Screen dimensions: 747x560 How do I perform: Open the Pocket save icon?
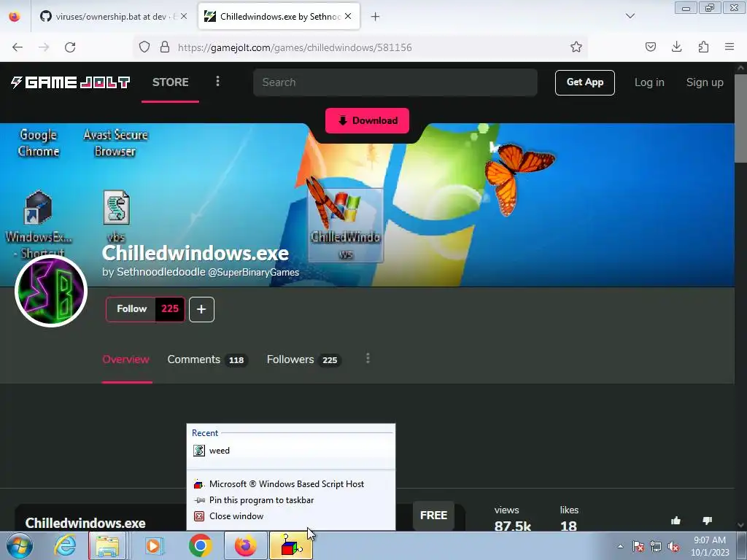click(650, 47)
